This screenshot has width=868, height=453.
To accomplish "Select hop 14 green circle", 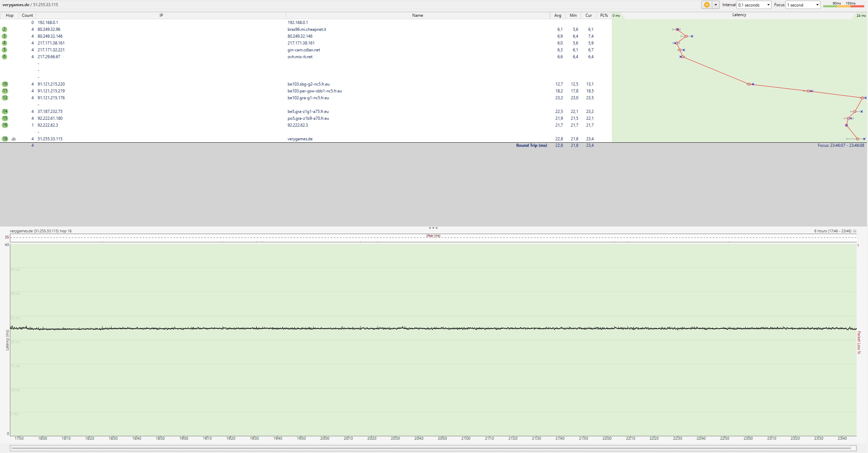I will point(5,112).
